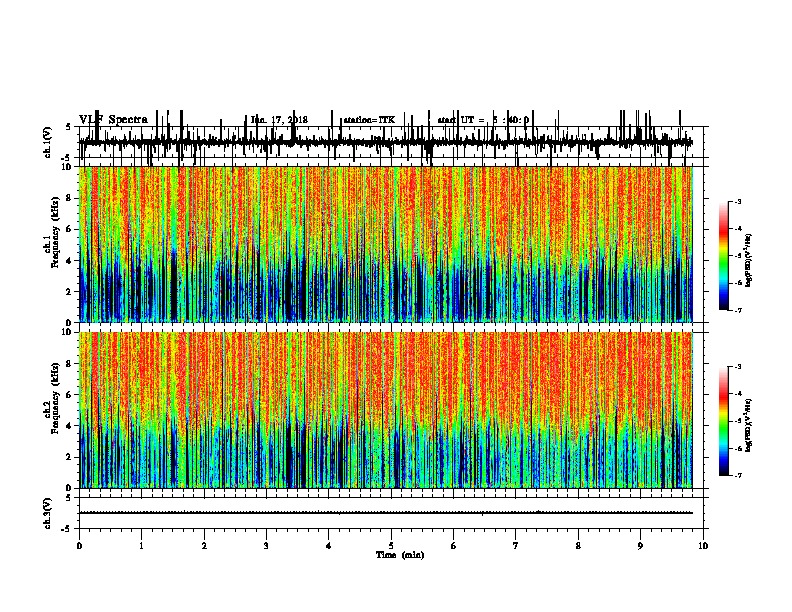This screenshot has width=792, height=612.
Task: Click the "ch.3(V)" waveform axis label
Action: tap(48, 513)
